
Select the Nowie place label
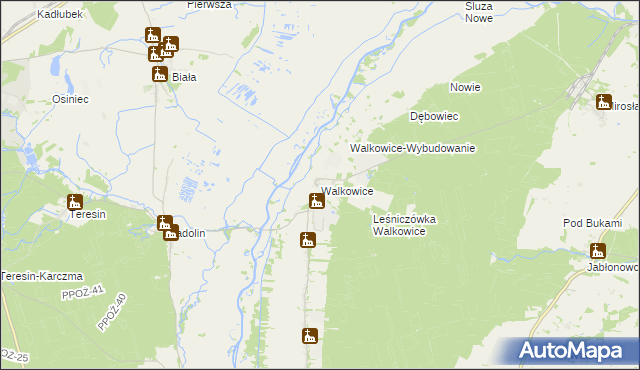pyautogui.click(x=465, y=87)
